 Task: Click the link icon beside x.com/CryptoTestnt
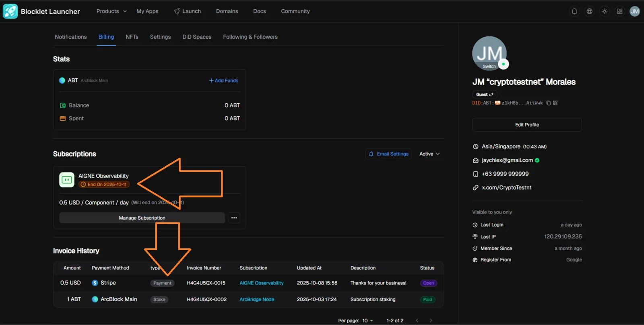tap(475, 188)
